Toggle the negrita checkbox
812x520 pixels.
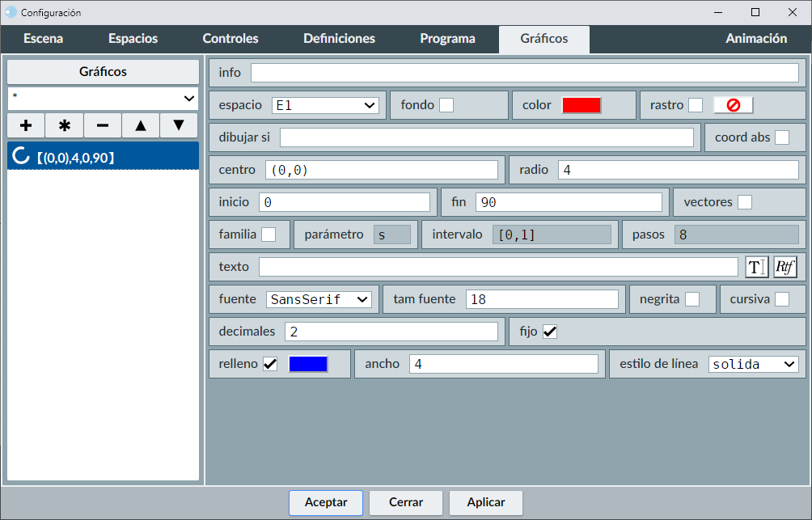[x=692, y=299]
